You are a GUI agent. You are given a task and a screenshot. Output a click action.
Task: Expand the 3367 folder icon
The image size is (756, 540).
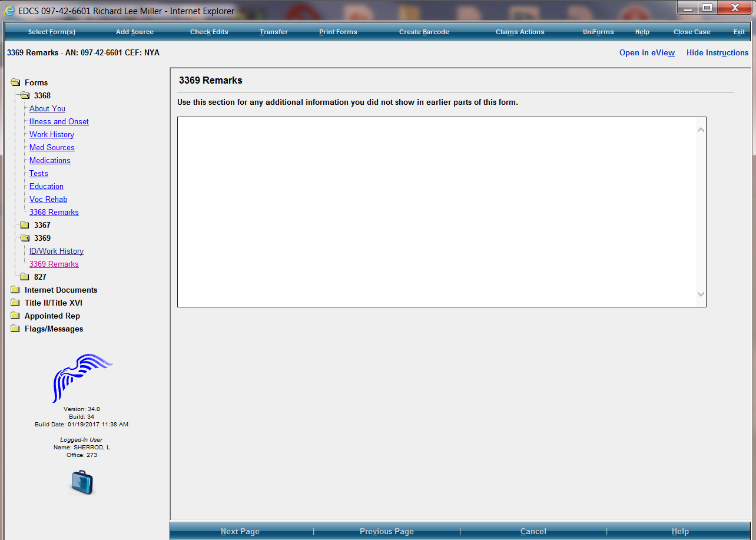point(24,225)
